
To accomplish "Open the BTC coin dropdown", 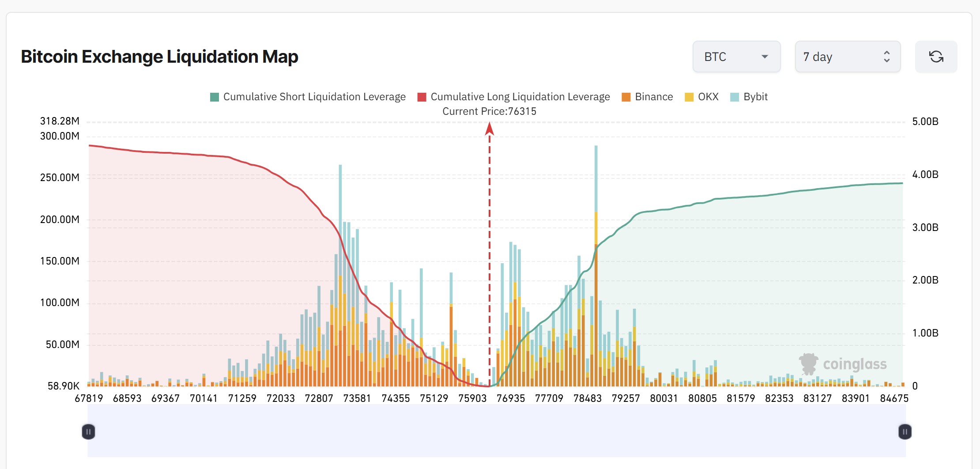I will (x=736, y=57).
